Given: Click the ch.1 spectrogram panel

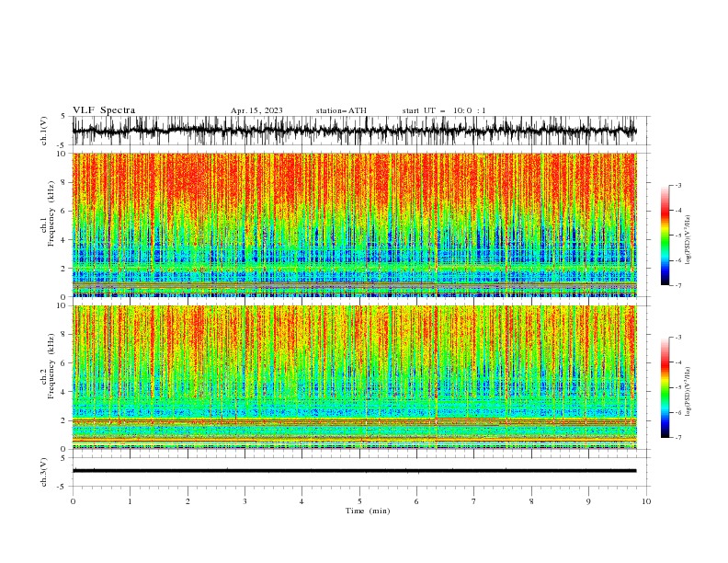Looking at the screenshot, I should coord(354,224).
